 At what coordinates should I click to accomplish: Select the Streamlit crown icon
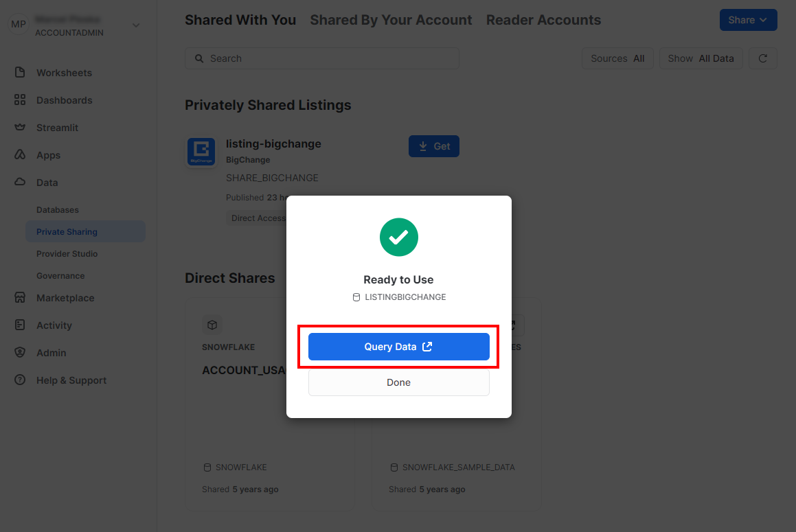pos(20,128)
